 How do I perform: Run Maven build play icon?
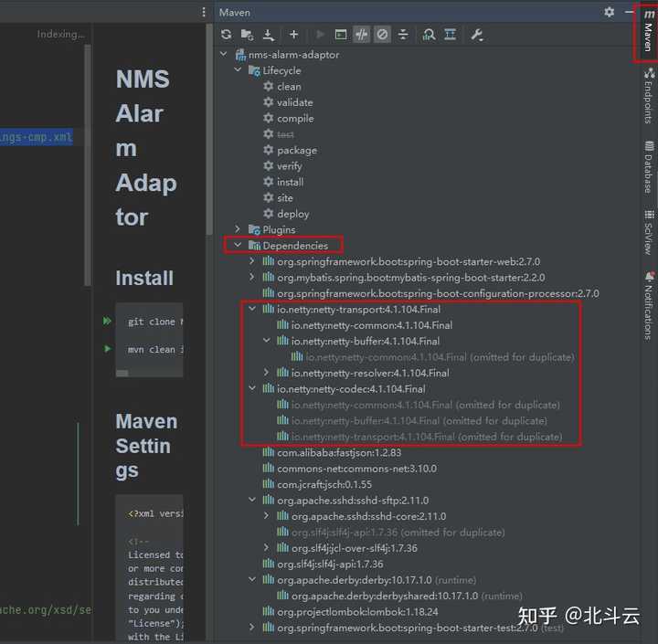click(x=320, y=35)
